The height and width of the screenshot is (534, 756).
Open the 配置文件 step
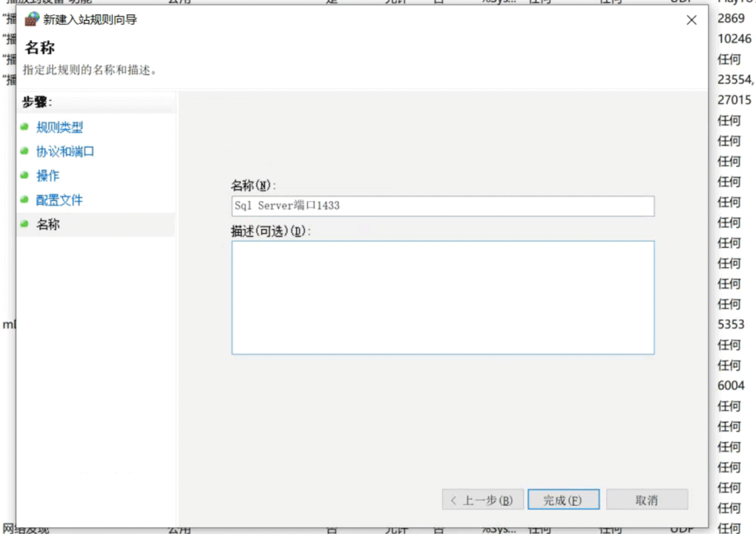59,200
